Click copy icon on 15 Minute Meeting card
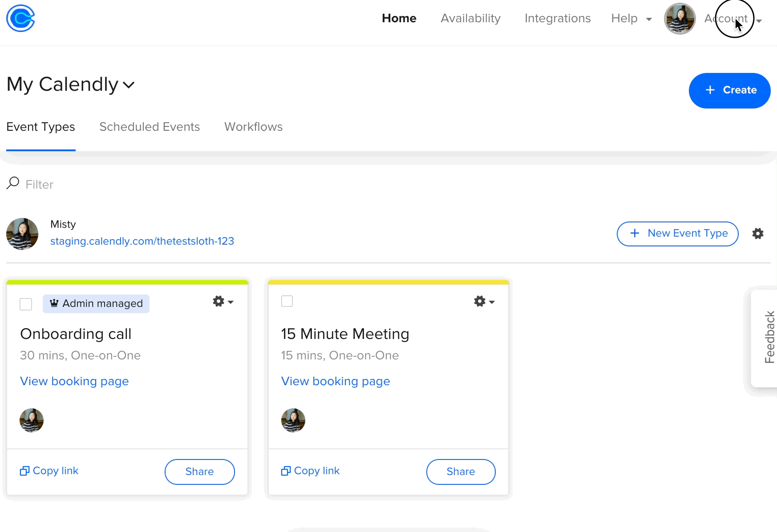The image size is (777, 532). point(286,471)
